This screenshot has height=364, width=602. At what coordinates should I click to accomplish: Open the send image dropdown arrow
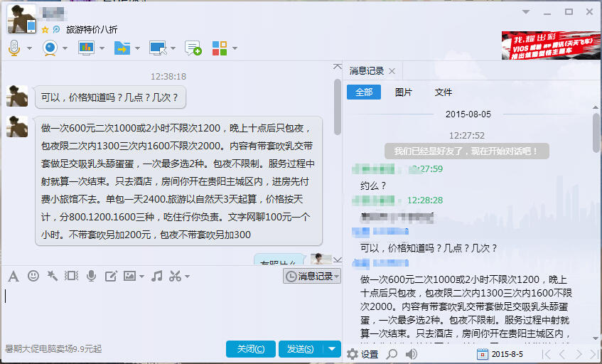(141, 277)
